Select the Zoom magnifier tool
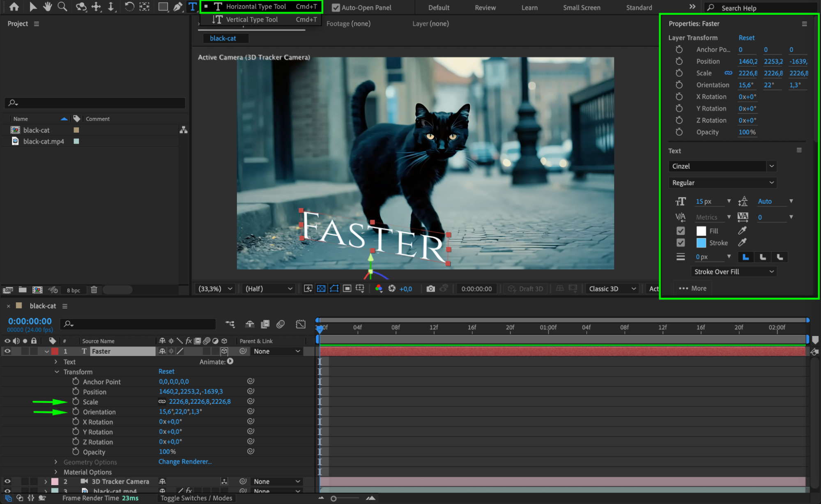This screenshot has height=504, width=821. coord(62,7)
